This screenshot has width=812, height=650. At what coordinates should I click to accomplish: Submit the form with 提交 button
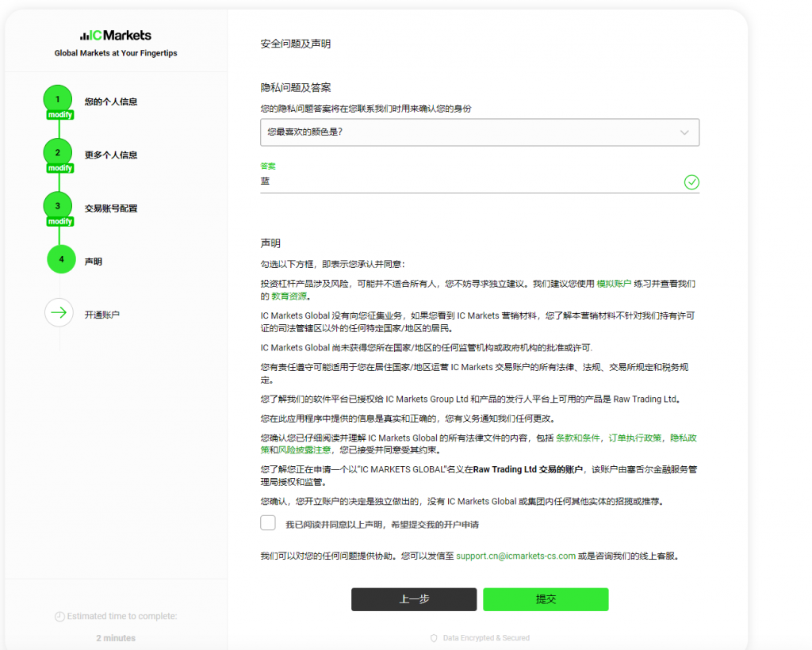[546, 599]
